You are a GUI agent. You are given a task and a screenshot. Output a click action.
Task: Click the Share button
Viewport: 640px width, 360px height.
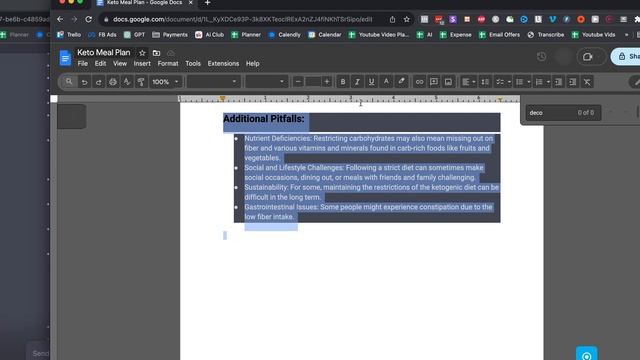click(x=626, y=56)
